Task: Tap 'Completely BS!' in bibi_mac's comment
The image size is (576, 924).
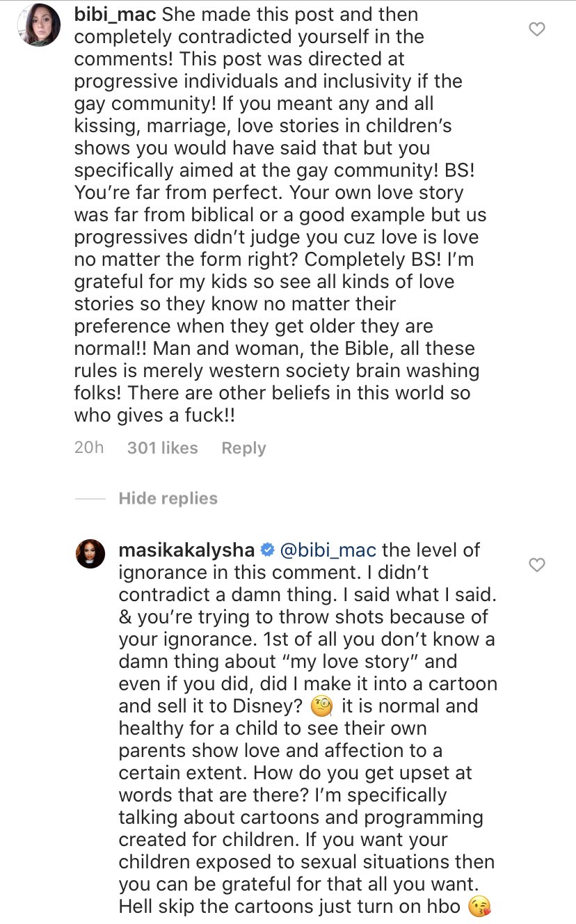Action: click(376, 260)
